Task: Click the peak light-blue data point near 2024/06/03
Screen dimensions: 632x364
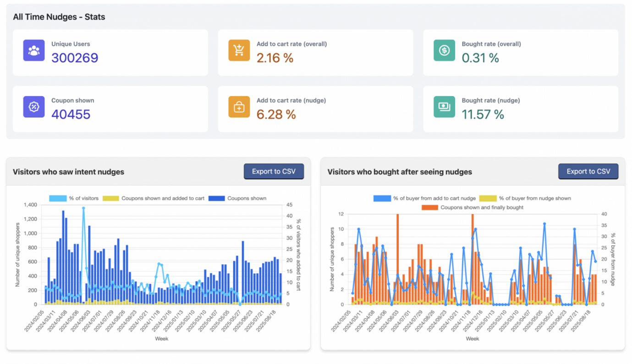Action: (x=83, y=208)
